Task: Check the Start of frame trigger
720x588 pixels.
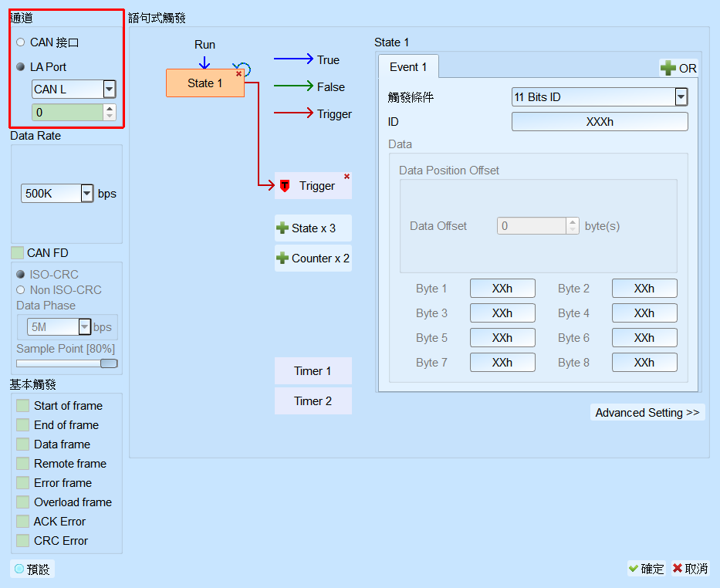Action: coord(22,406)
